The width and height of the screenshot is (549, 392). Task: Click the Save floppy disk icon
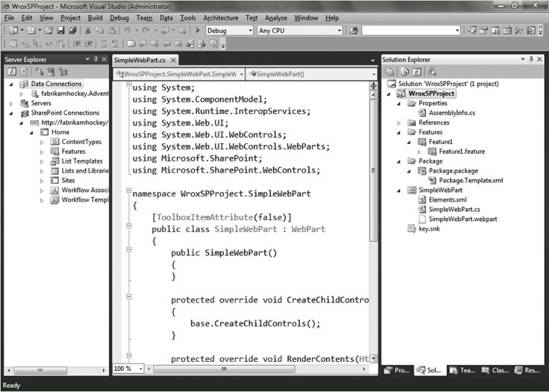pos(61,31)
